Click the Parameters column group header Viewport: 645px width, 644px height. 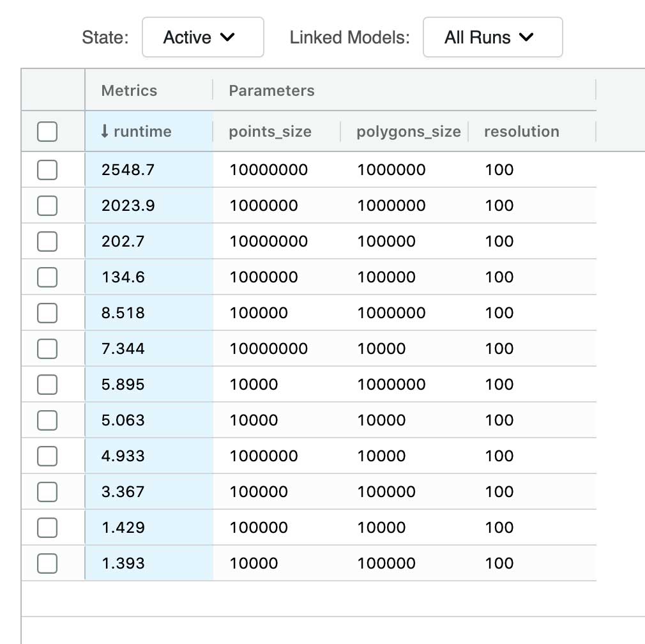271,91
